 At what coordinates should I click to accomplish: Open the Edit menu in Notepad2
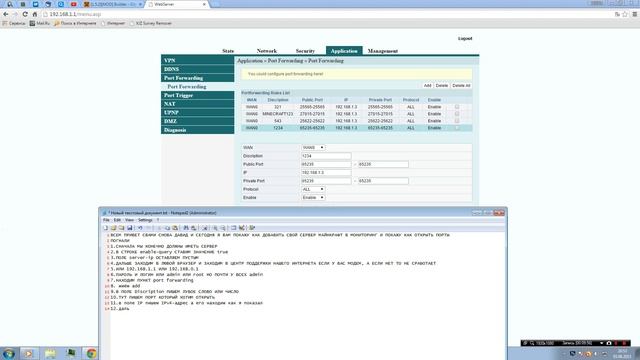click(x=117, y=220)
